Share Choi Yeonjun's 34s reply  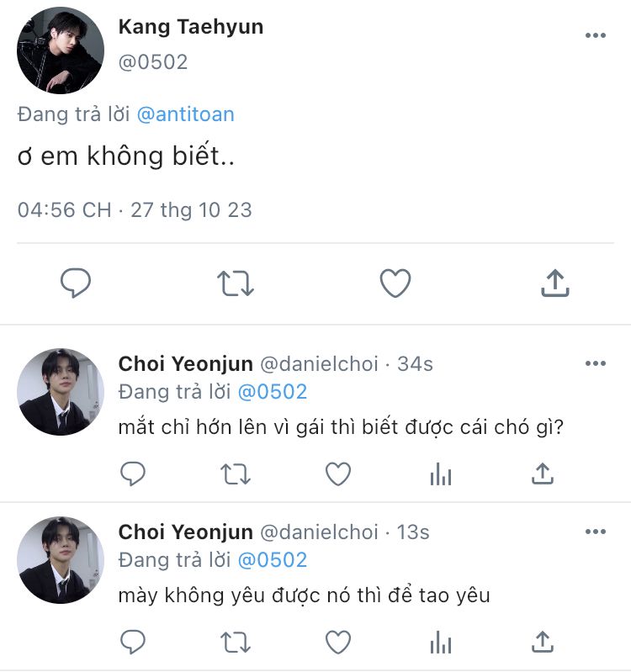tap(543, 474)
